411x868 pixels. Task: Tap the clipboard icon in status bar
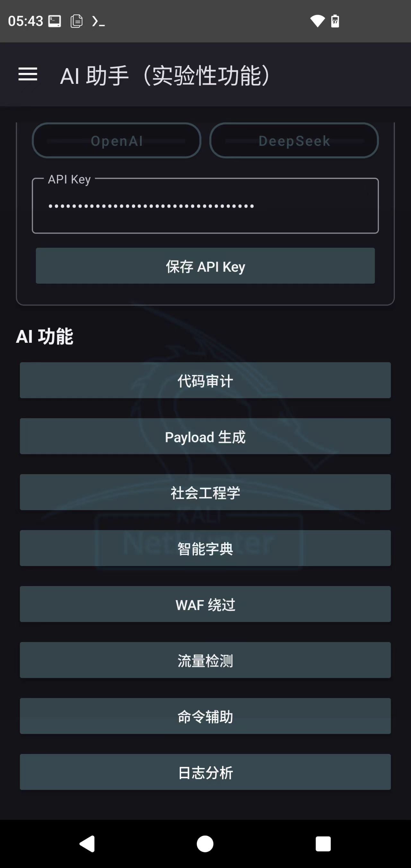pos(76,21)
